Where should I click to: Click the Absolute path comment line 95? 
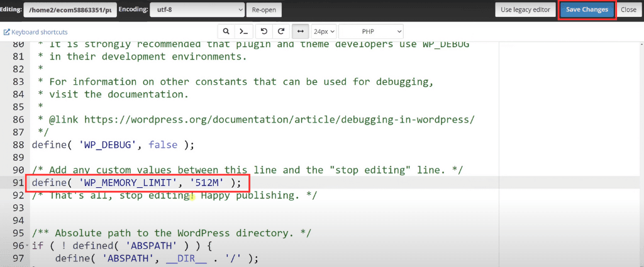pos(172,233)
